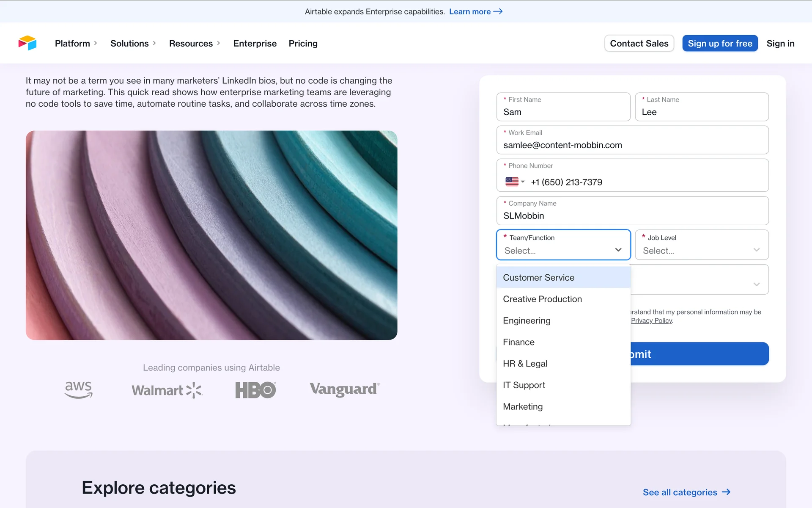Viewport: 812px width, 508px height.
Task: Open the dropdown below Job Level
Action: [756, 284]
